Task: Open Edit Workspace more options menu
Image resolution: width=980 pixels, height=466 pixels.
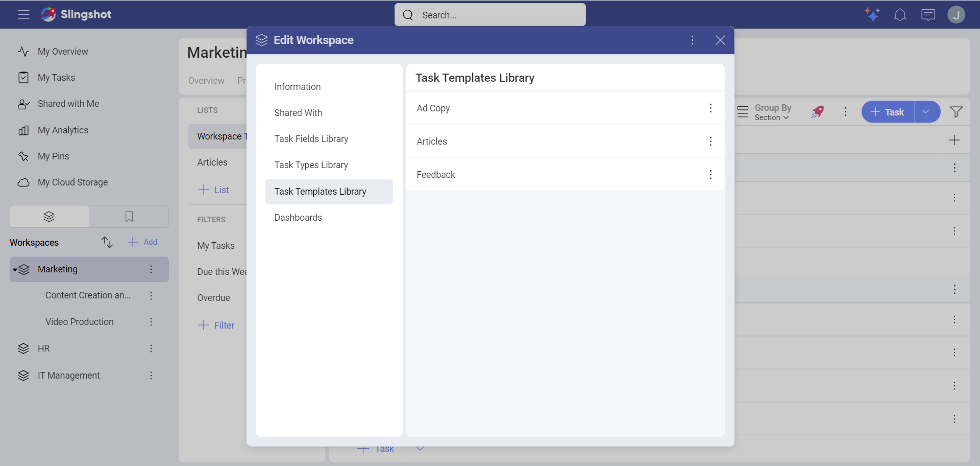Action: [692, 40]
